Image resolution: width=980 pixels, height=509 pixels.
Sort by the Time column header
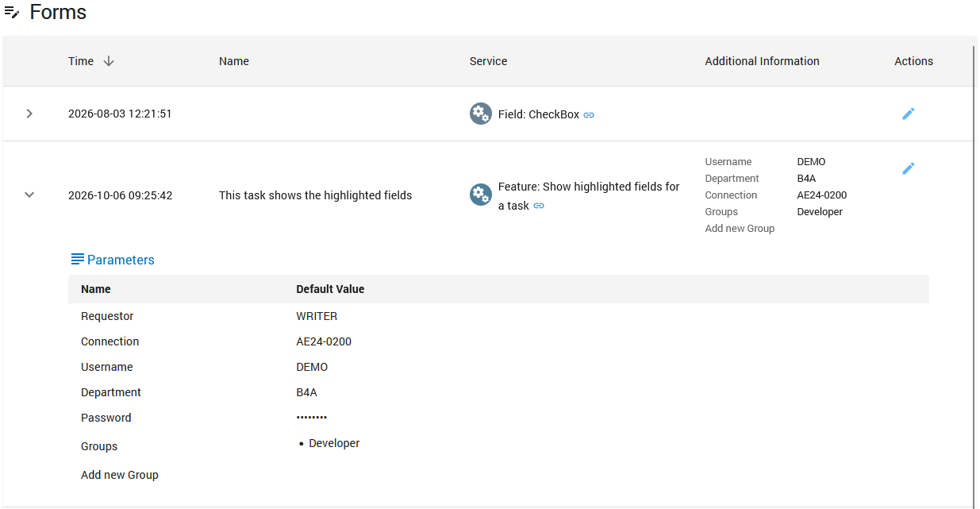[81, 61]
